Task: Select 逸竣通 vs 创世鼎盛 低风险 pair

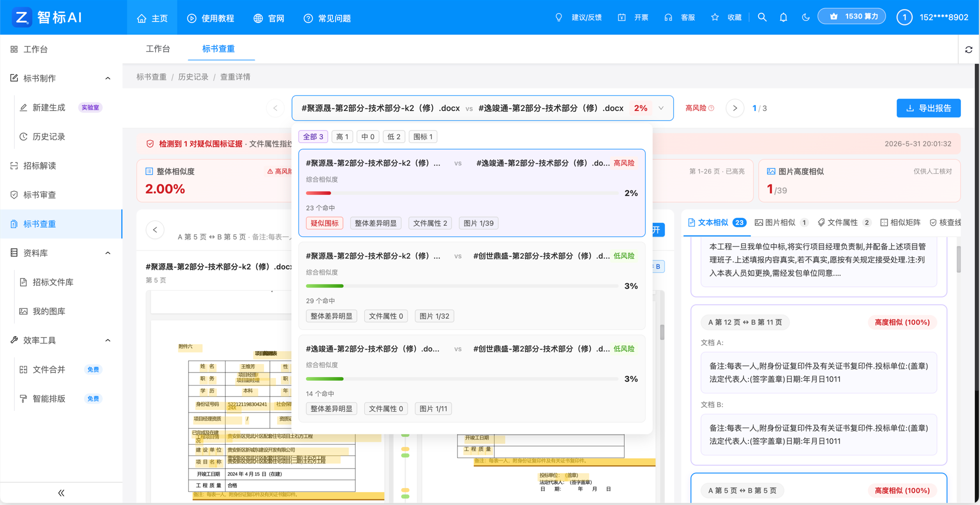Action: (472, 379)
